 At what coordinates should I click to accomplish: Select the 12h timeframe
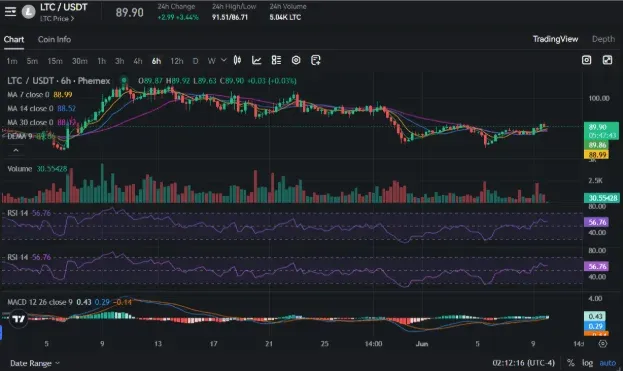(177, 61)
